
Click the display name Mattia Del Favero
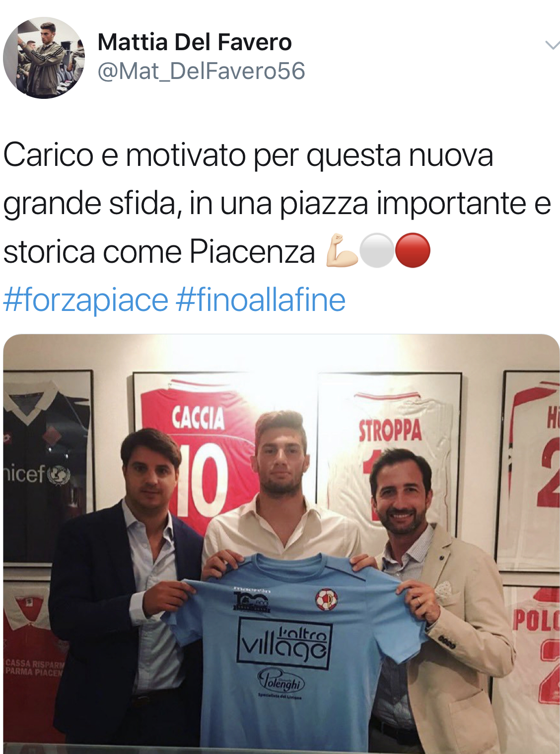[195, 42]
